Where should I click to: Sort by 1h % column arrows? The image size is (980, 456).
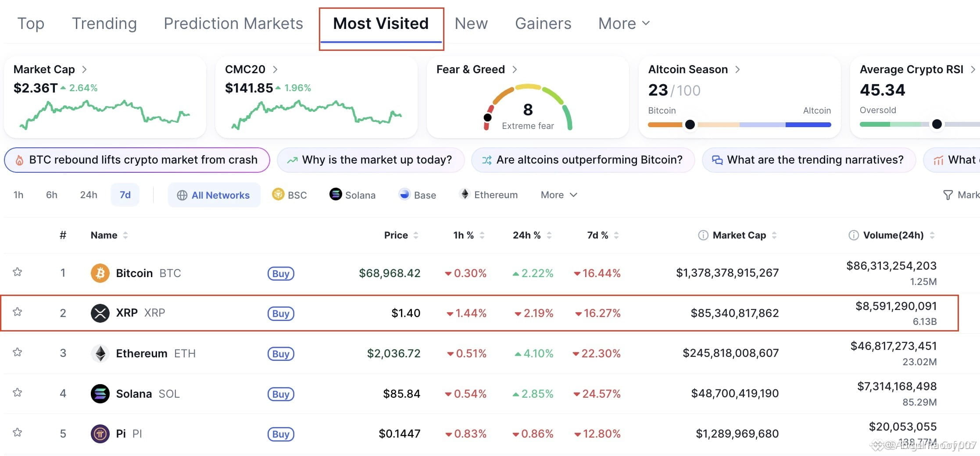point(482,235)
